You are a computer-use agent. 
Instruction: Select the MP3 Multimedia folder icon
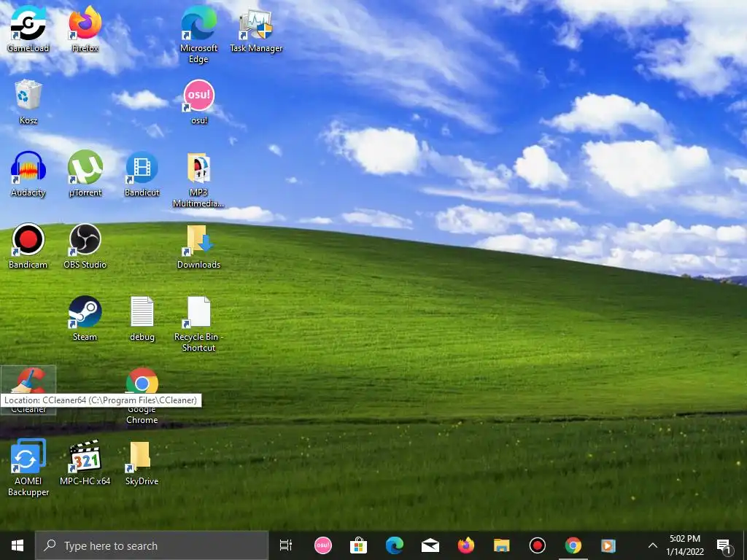click(x=198, y=179)
